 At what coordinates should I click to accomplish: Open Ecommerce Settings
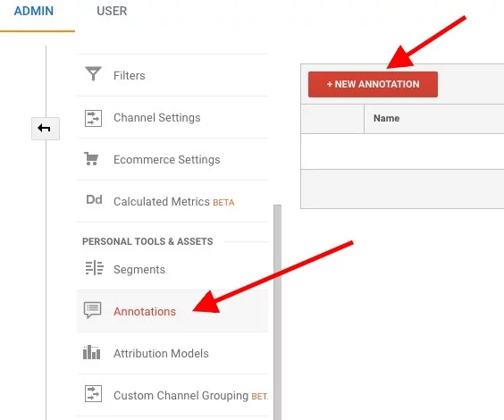[x=167, y=160]
